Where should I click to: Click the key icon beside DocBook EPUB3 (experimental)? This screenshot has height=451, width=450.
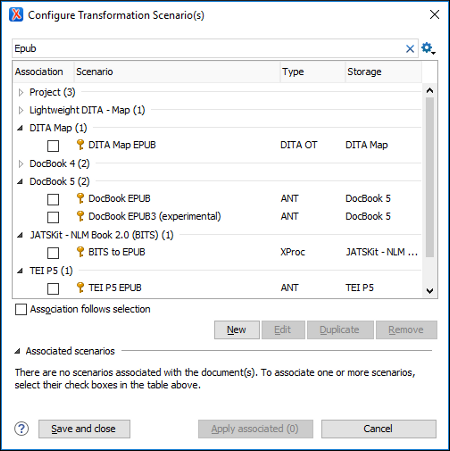80,216
